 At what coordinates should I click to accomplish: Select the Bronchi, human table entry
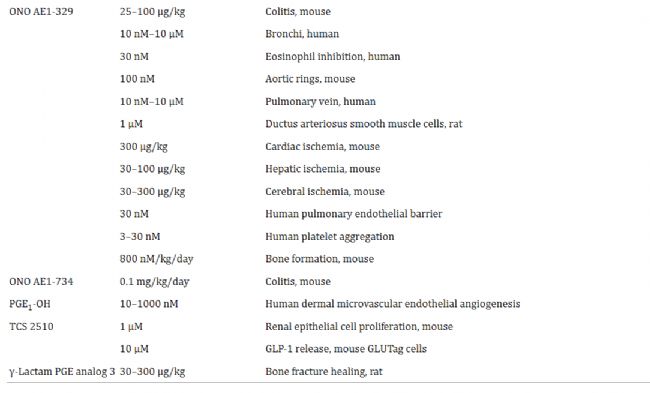tap(302, 34)
